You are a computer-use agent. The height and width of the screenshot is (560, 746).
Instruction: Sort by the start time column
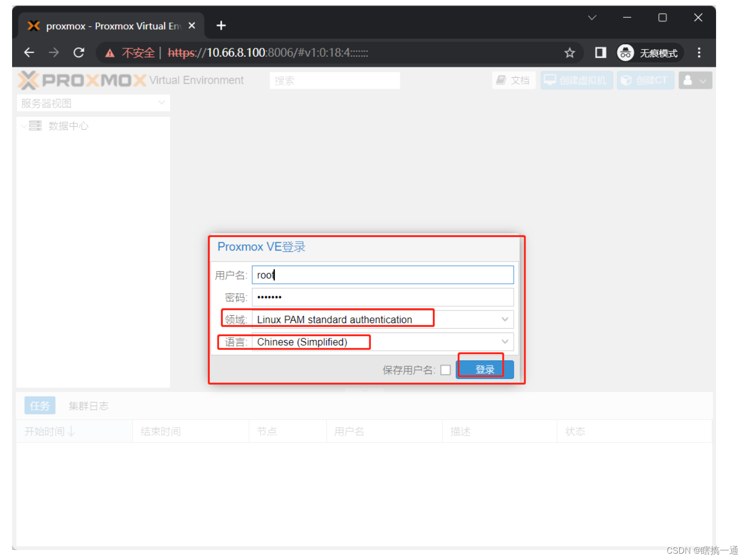point(74,431)
